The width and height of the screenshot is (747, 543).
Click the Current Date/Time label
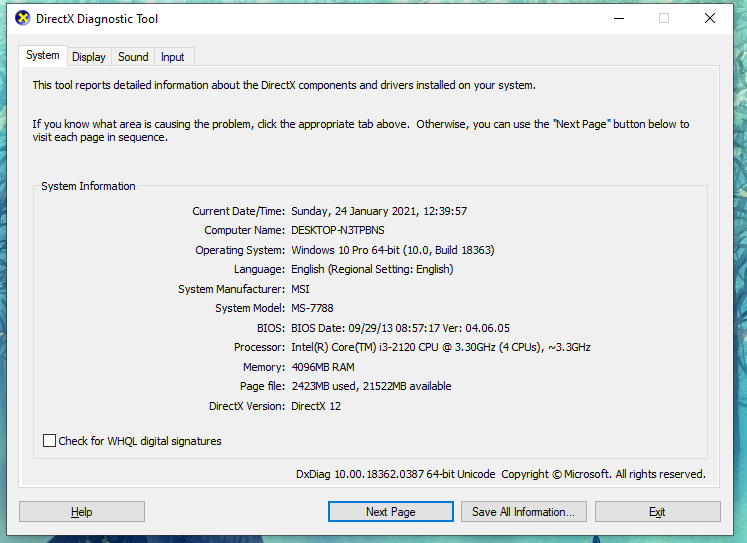click(x=238, y=211)
